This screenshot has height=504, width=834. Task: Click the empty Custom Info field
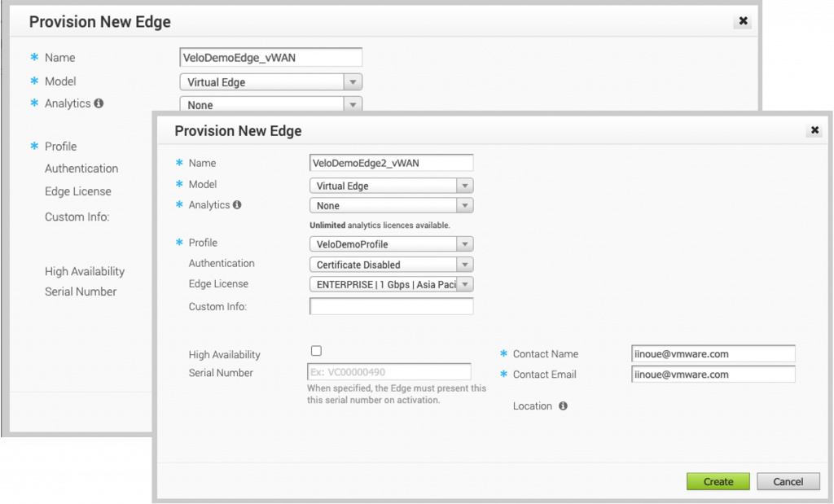(x=391, y=306)
